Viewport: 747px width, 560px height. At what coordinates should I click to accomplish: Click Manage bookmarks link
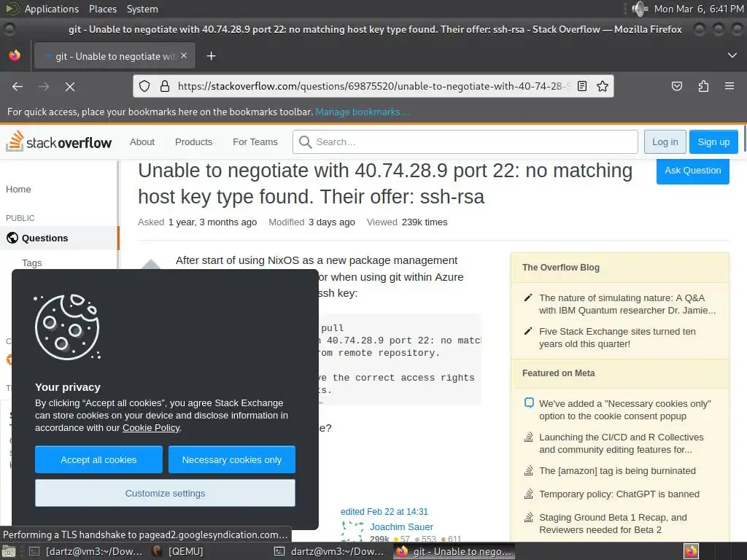tap(362, 112)
